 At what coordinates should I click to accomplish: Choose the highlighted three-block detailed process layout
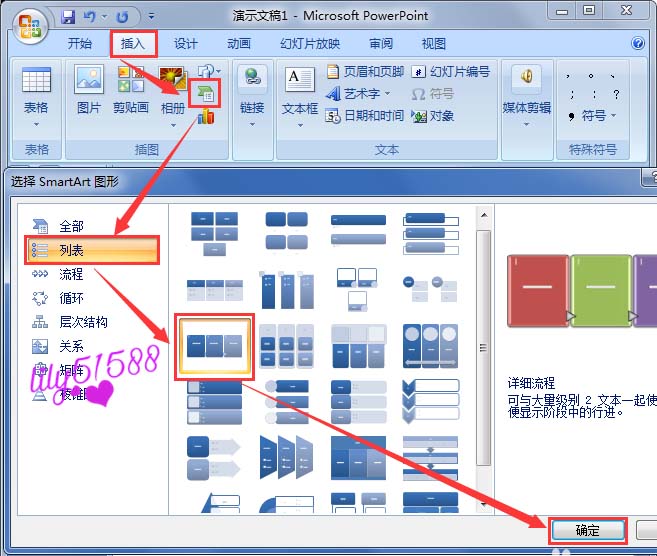pos(215,346)
